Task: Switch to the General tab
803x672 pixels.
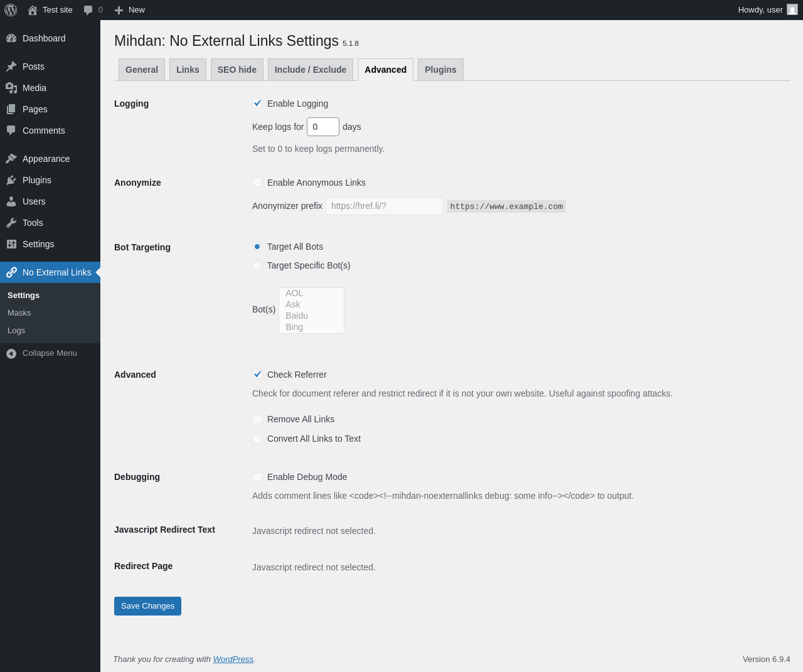Action: [x=142, y=70]
